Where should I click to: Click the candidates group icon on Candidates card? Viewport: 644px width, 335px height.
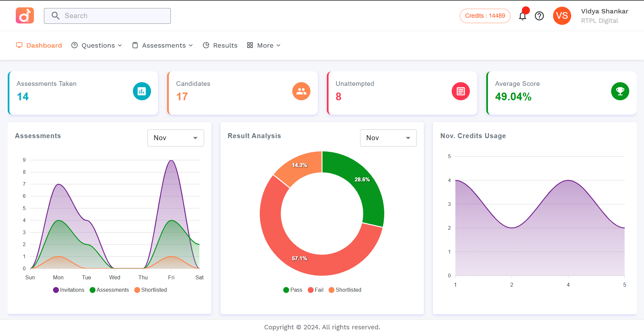pos(301,91)
